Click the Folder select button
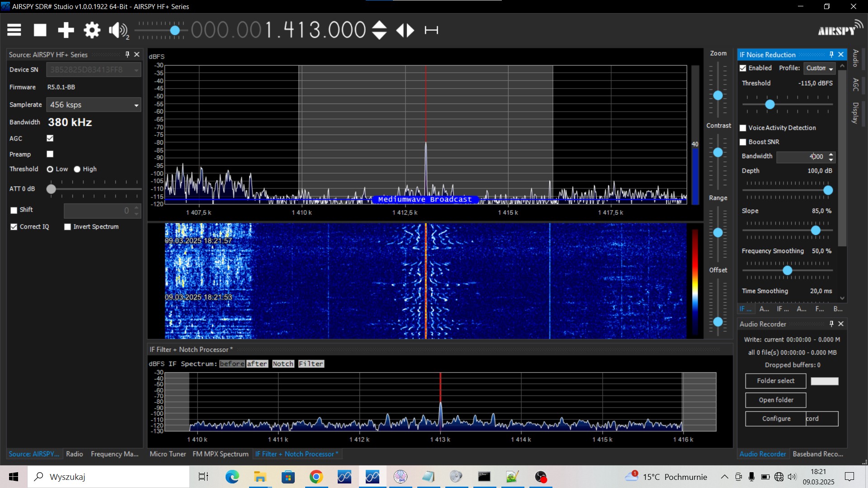868x488 pixels. [776, 381]
